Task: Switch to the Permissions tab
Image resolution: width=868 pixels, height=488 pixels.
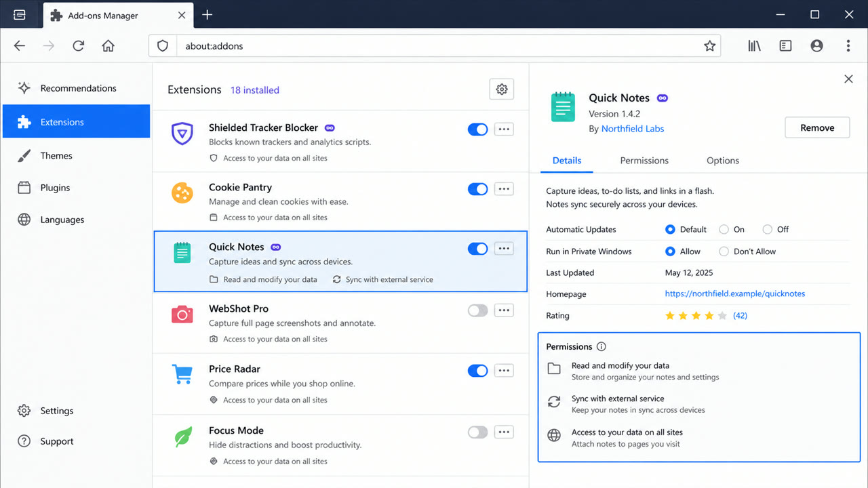Action: pyautogui.click(x=644, y=161)
